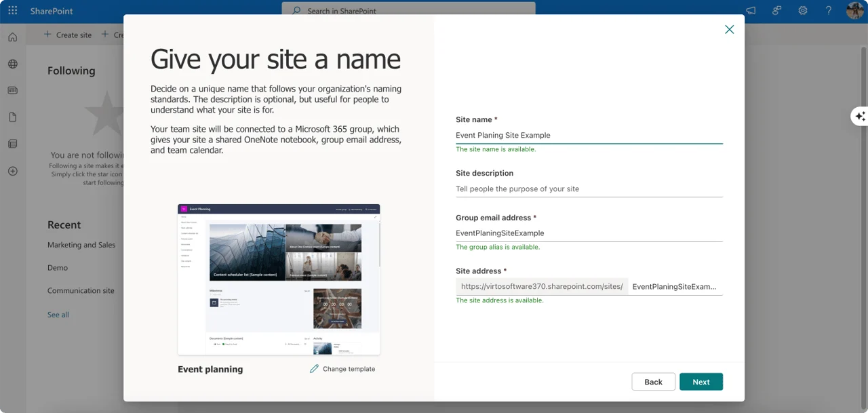Open the Help question mark icon
This screenshot has width=868, height=413.
(829, 11)
